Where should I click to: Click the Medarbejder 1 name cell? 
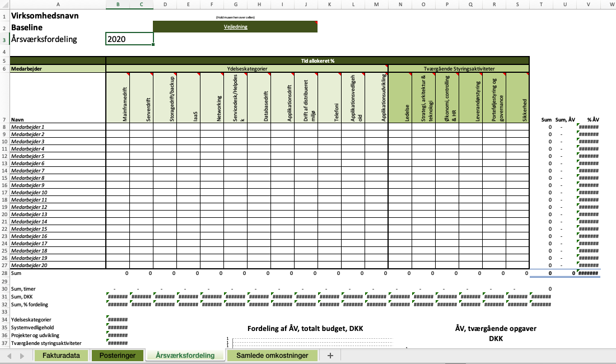pyautogui.click(x=58, y=127)
